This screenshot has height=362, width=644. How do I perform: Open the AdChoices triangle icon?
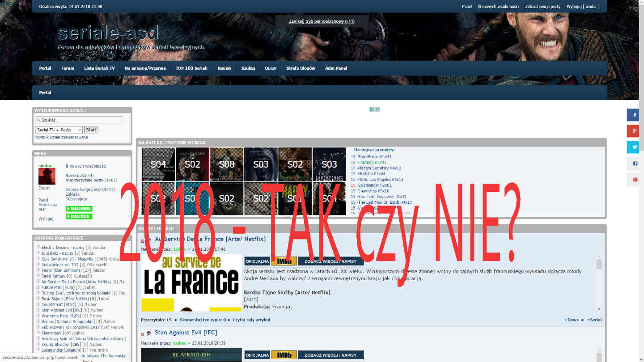pyautogui.click(x=372, y=109)
